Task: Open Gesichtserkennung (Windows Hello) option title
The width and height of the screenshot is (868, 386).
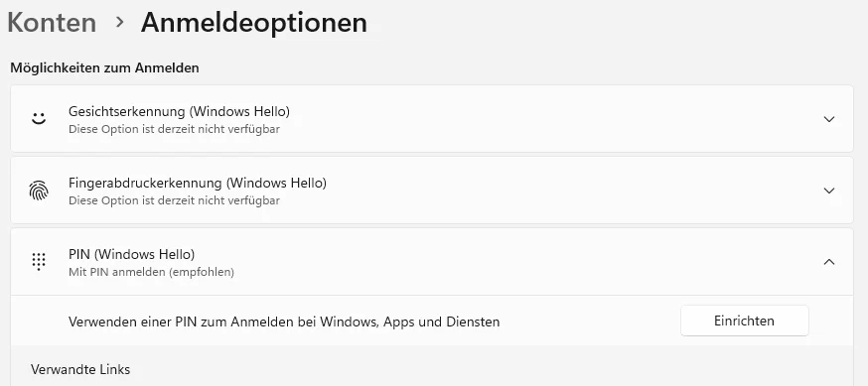Action: (x=180, y=111)
